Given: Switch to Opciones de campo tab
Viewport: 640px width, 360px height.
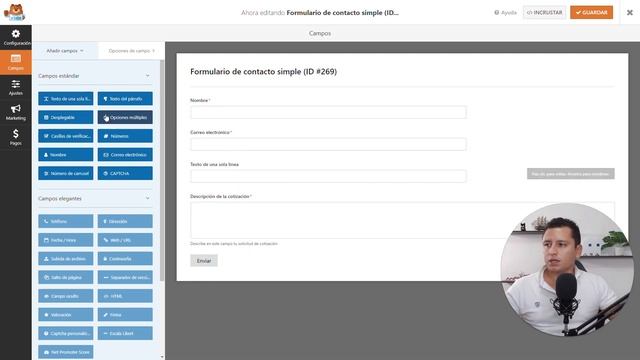Looking at the screenshot, I should (131, 51).
